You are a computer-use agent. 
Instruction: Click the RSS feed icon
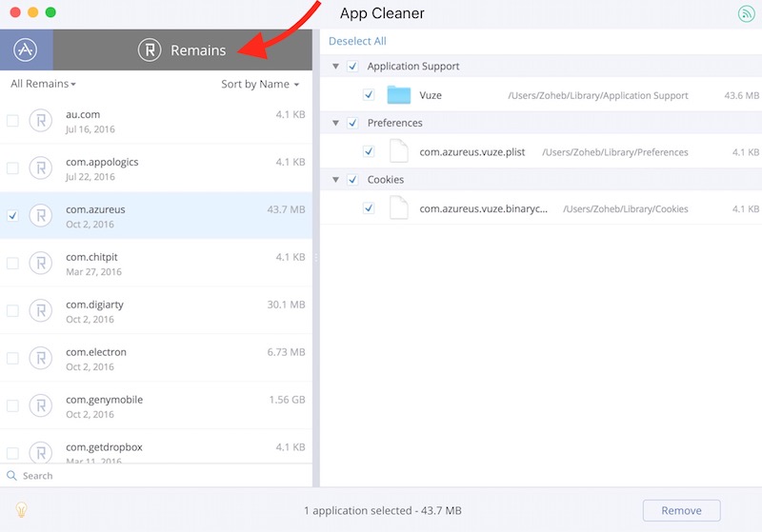click(x=746, y=14)
